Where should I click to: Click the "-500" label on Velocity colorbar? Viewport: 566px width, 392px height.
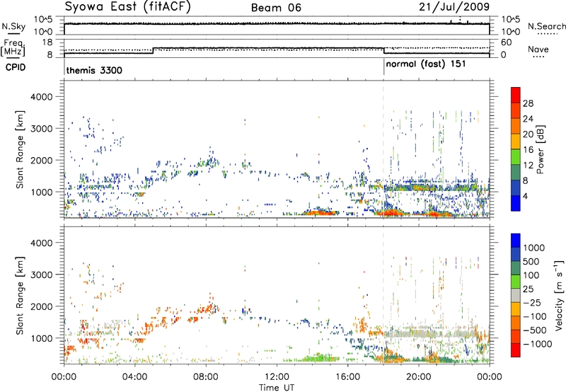535,330
